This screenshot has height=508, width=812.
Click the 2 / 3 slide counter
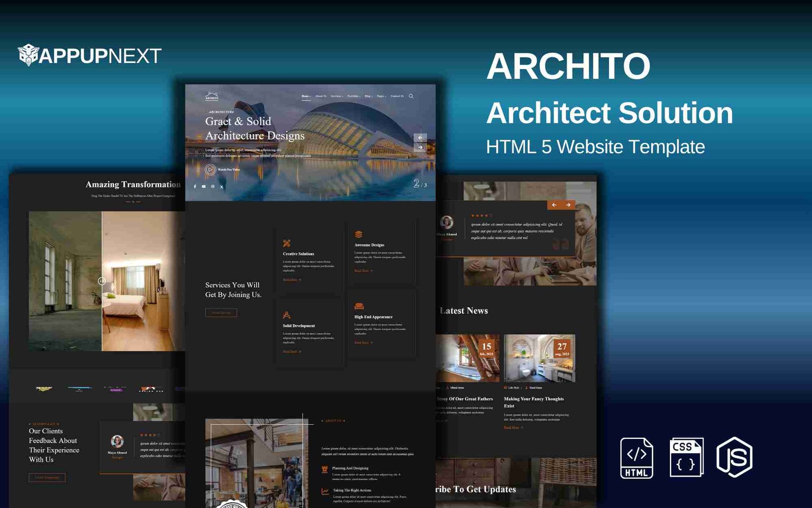[420, 184]
